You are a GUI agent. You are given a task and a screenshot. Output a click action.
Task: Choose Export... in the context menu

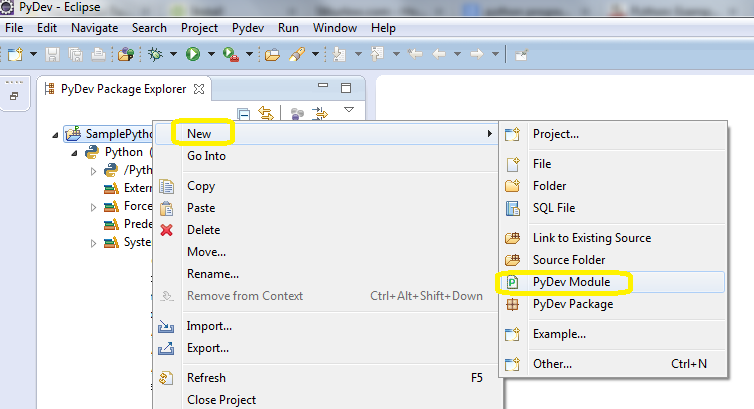tap(326, 348)
